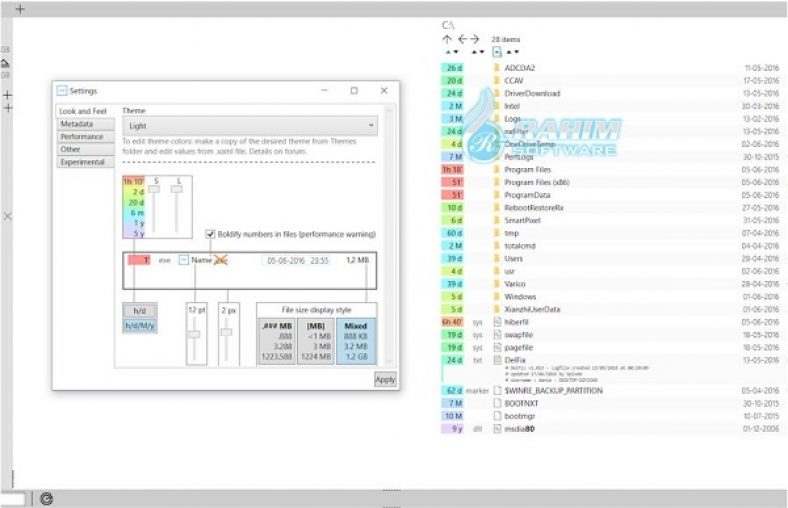
Task: Click the Settings window title icon
Action: 62,90
